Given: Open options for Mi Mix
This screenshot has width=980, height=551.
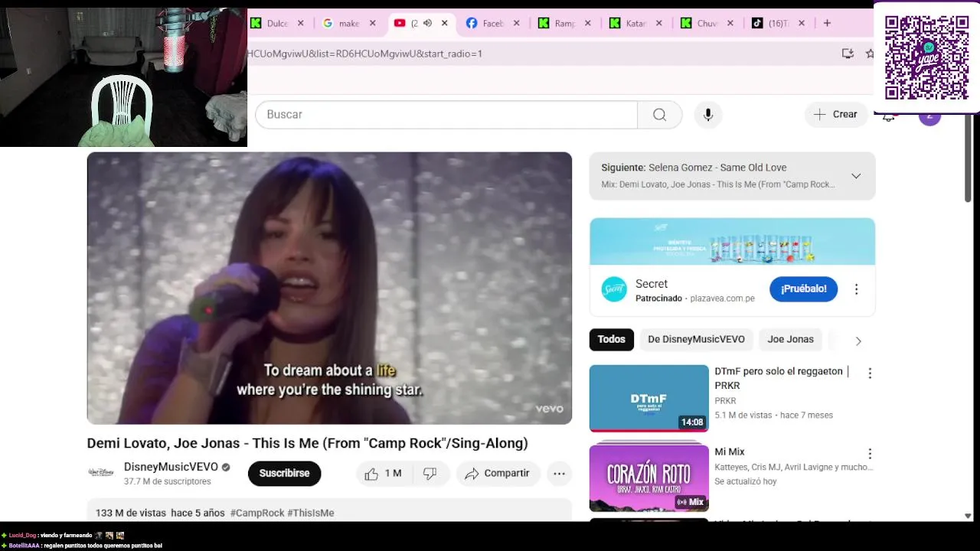Looking at the screenshot, I should 870,454.
